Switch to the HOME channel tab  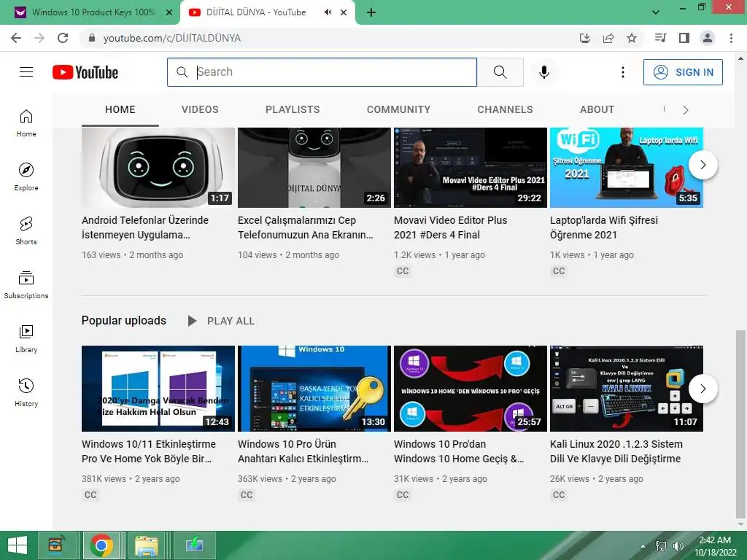click(x=120, y=109)
